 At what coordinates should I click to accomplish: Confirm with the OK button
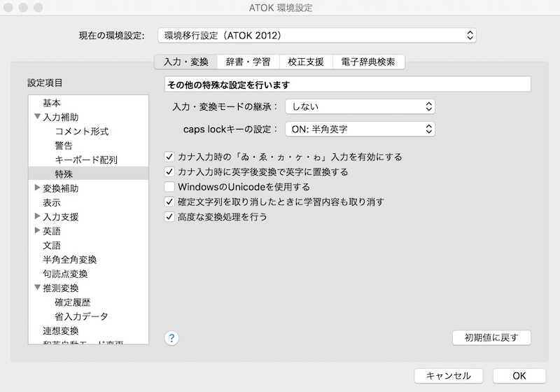[519, 376]
